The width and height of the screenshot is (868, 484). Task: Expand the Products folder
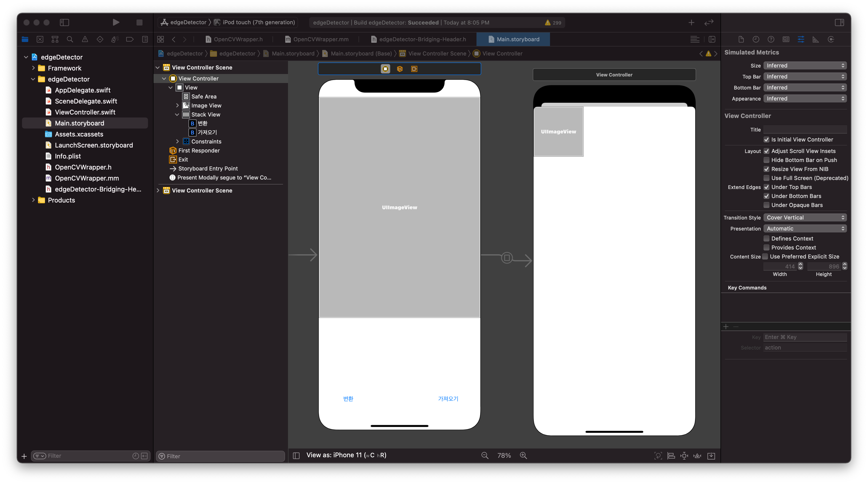(x=33, y=200)
